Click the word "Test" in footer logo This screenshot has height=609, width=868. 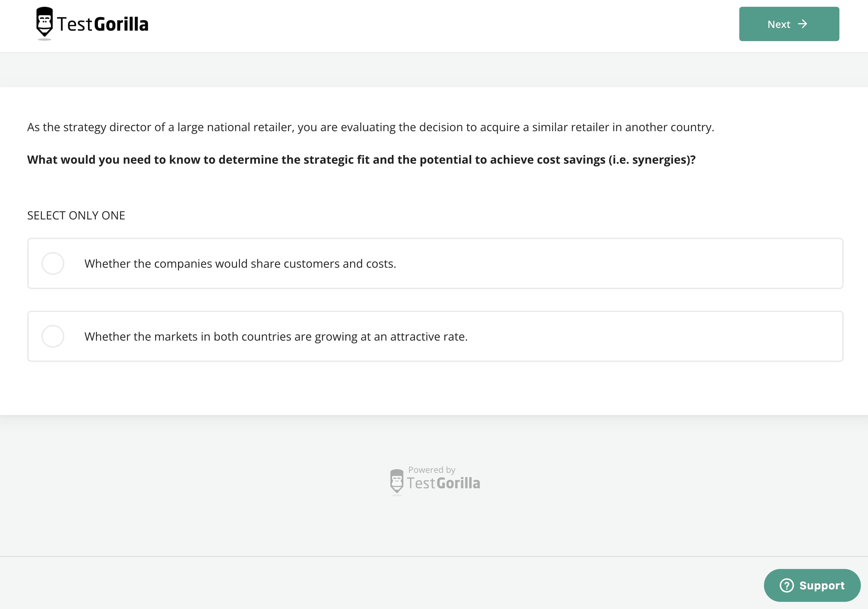pos(421,484)
